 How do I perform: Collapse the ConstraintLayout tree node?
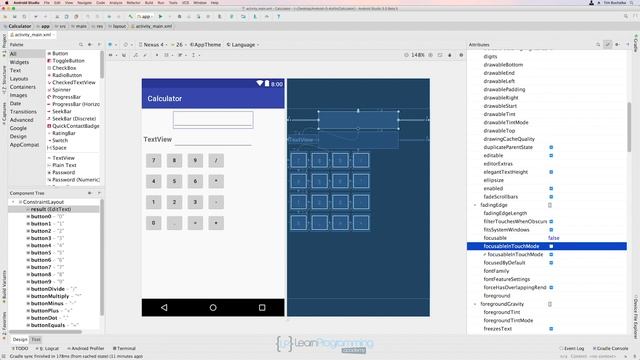click(13, 202)
